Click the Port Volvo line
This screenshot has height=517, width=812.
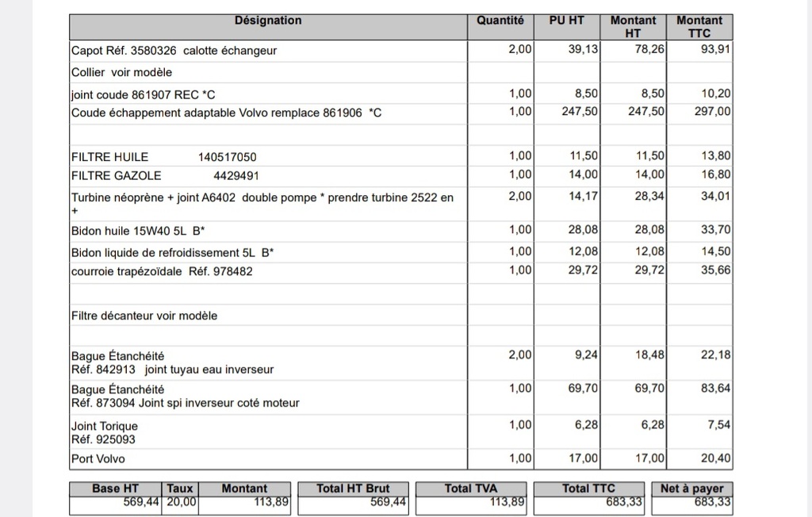pos(98,459)
